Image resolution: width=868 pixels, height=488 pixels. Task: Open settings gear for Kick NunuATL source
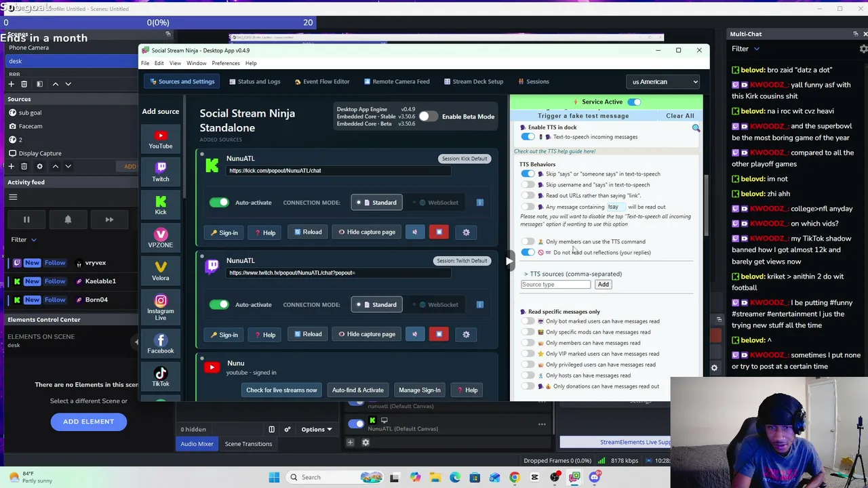pyautogui.click(x=466, y=232)
